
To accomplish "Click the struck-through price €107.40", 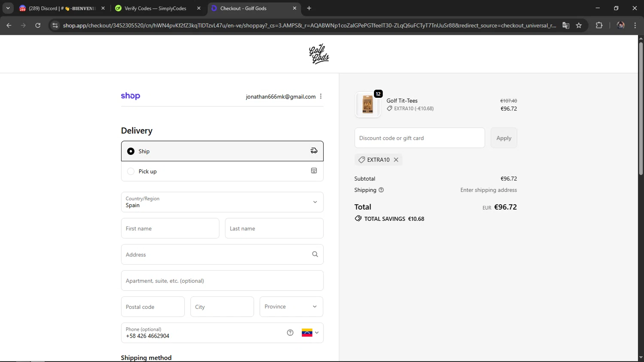I will 508,101.
